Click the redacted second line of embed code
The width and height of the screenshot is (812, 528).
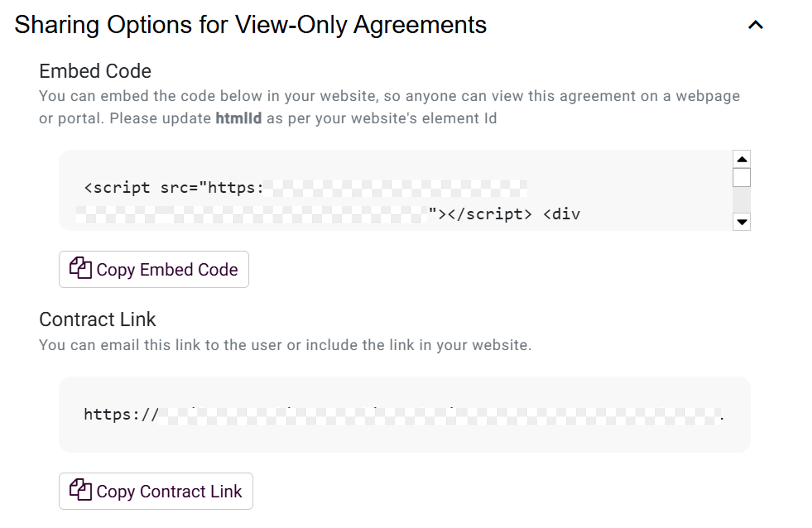coord(251,214)
